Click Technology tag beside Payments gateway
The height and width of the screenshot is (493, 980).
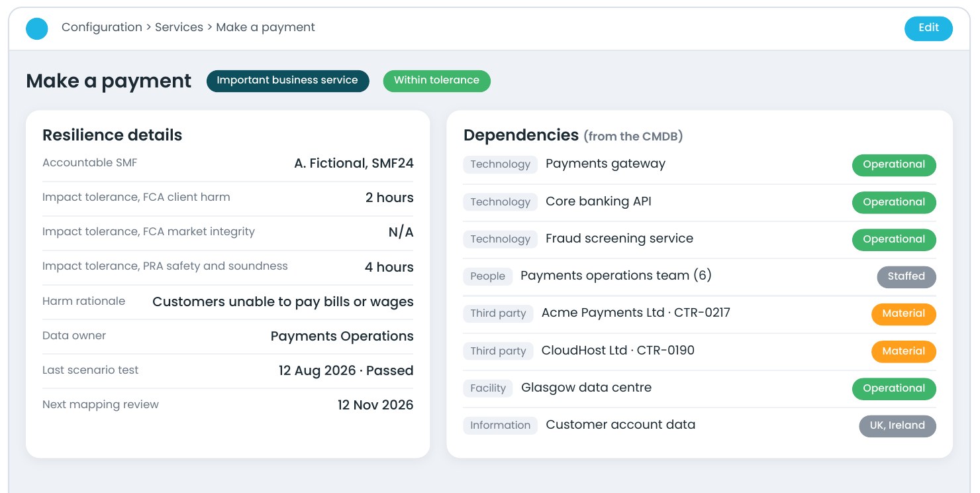click(501, 165)
